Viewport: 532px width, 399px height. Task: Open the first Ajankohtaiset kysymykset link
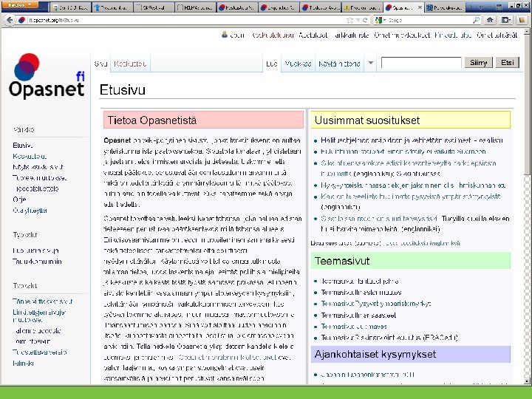367,375
